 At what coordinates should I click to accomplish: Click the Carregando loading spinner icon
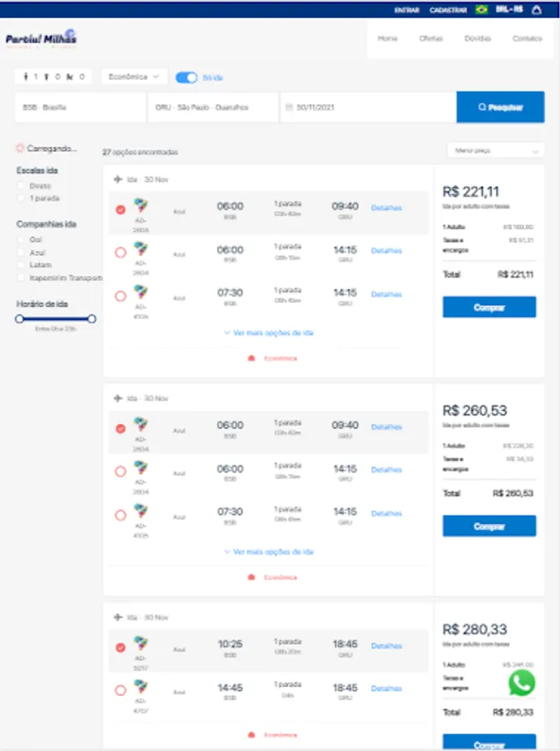click(x=20, y=149)
